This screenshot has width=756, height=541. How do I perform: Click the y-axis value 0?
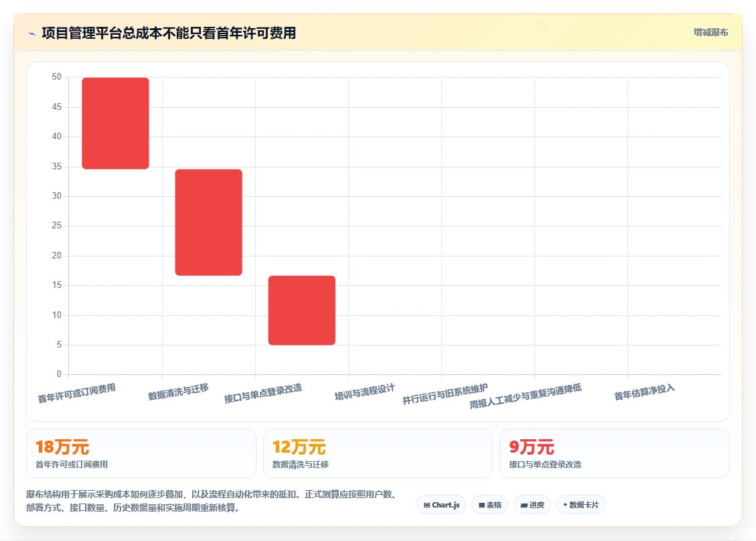[60, 374]
